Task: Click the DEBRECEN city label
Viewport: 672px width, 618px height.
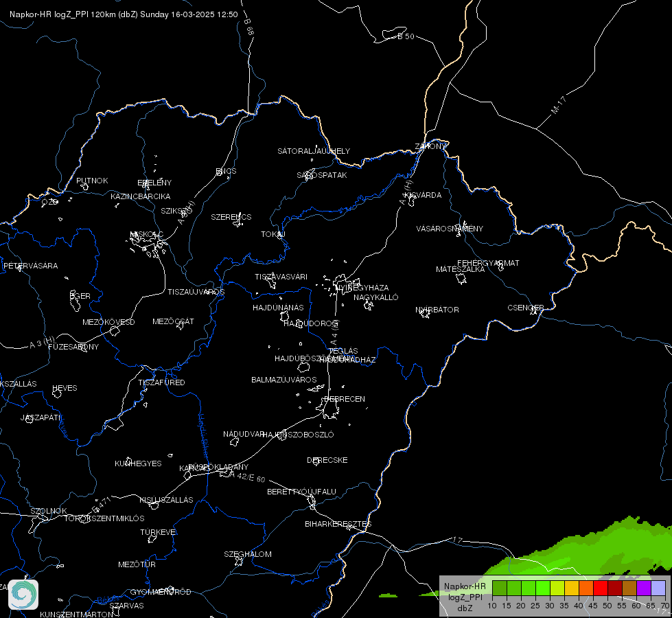Action: [x=345, y=399]
